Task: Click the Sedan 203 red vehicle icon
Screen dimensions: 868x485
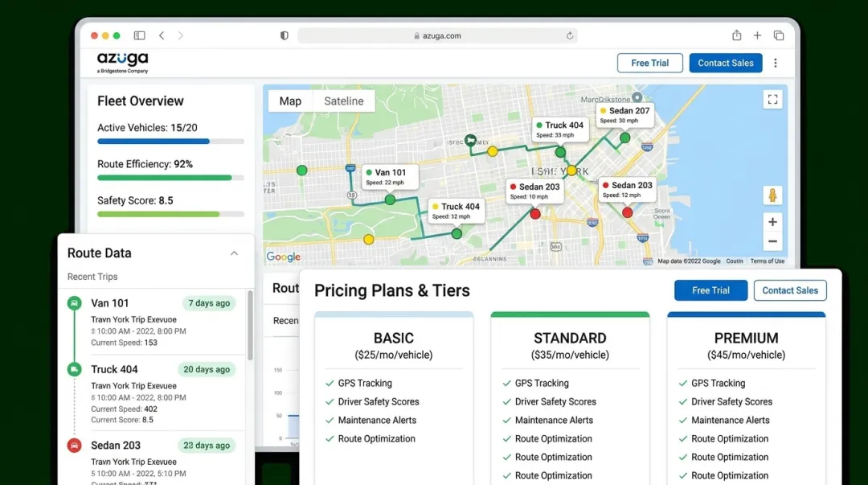Action: pos(74,445)
